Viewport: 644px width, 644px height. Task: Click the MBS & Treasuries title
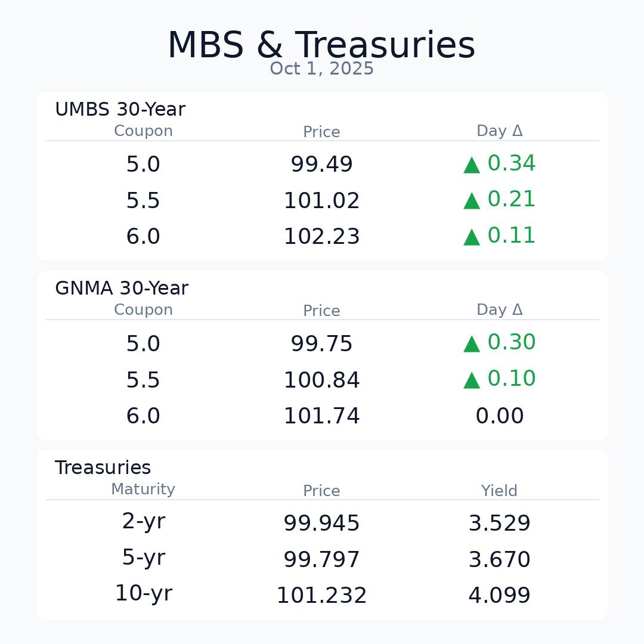point(321,45)
